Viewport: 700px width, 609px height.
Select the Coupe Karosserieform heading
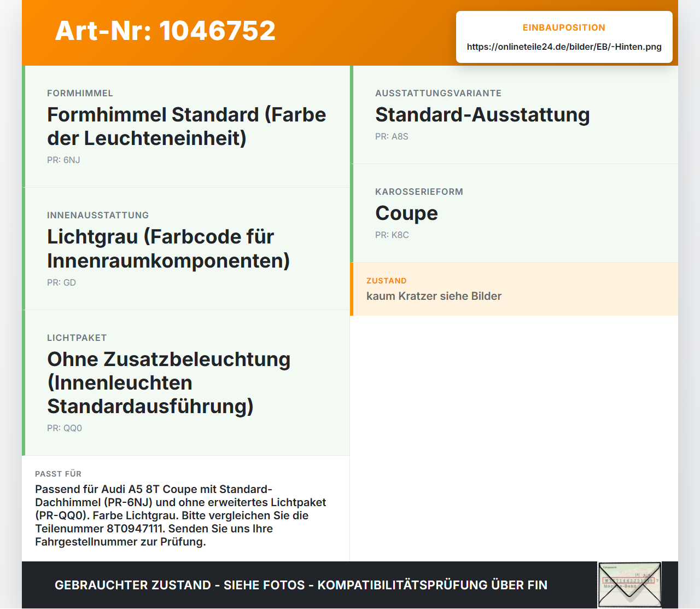click(406, 213)
